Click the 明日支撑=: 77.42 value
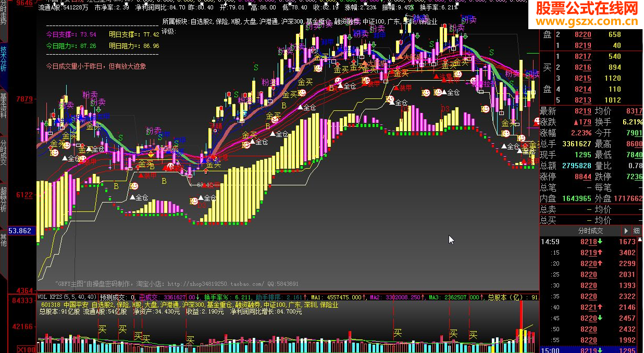 tap(134, 35)
